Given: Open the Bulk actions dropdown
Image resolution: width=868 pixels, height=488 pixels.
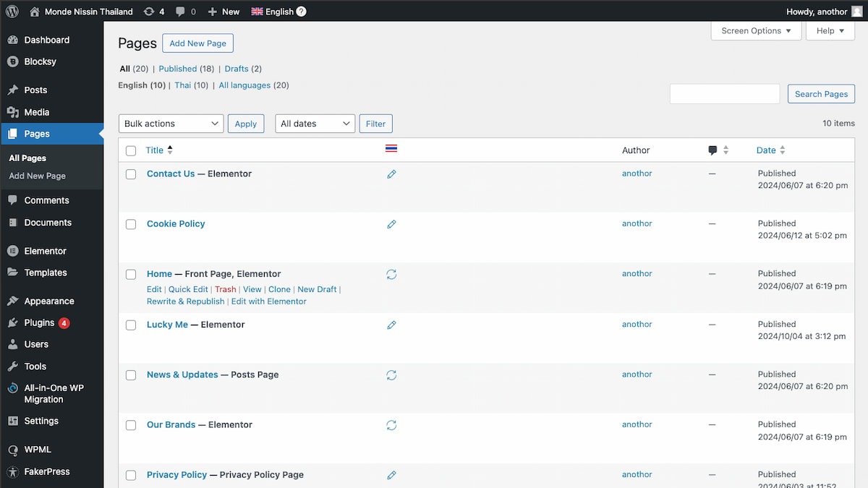Looking at the screenshot, I should 171,124.
